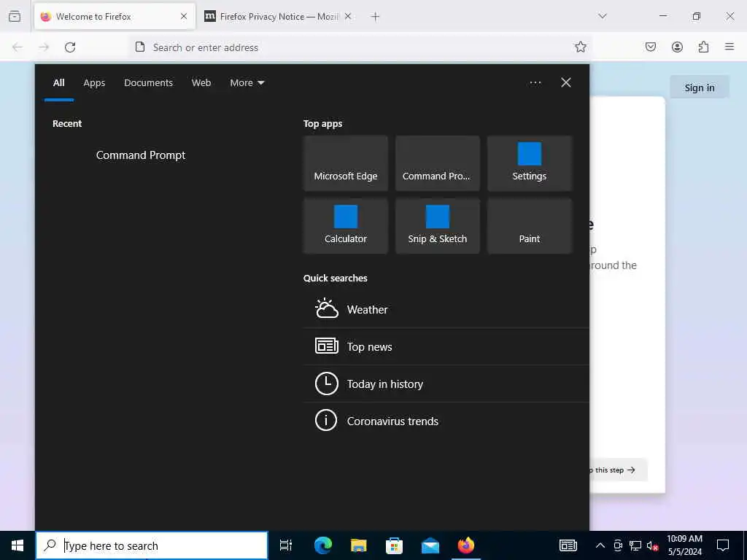This screenshot has width=747, height=560.
Task: Open the Firefox account icon
Action: (x=677, y=47)
